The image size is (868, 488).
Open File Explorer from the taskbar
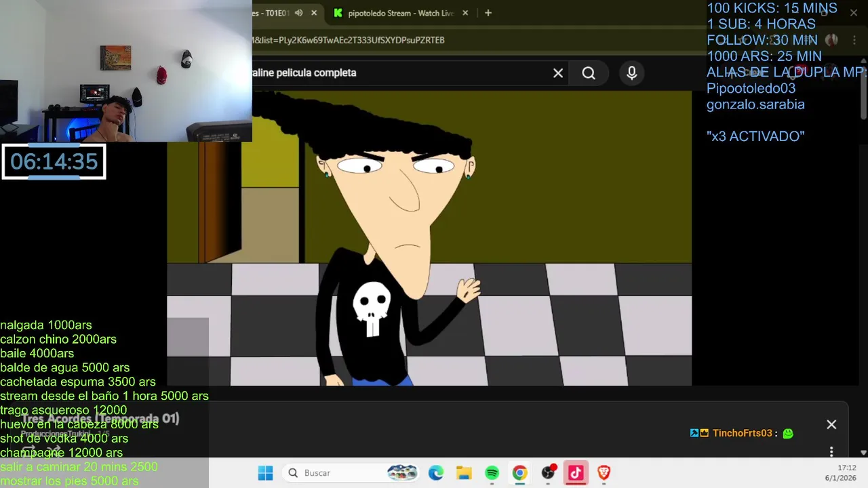[464, 473]
